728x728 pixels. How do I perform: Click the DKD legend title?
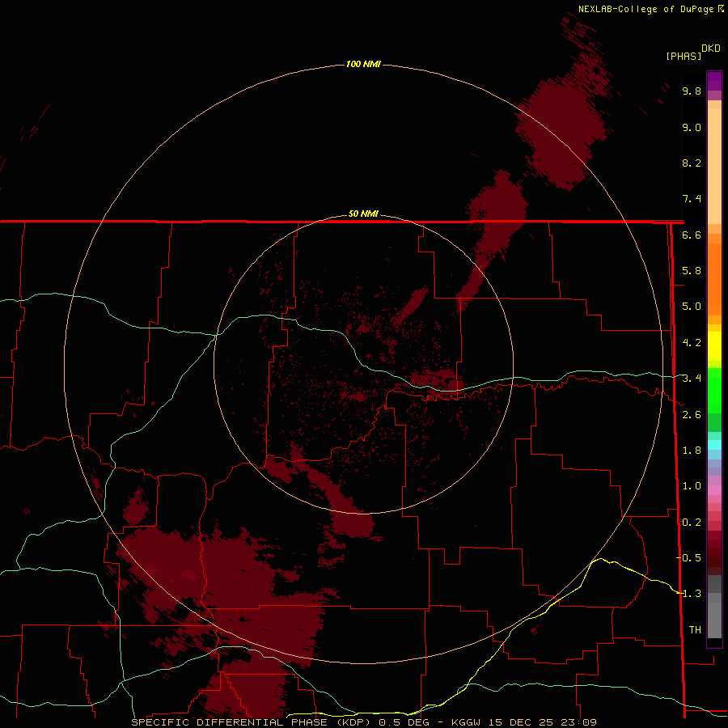tap(710, 49)
